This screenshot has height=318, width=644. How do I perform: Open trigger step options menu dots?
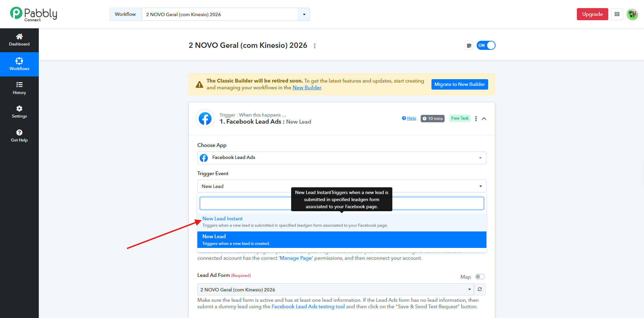coord(476,119)
